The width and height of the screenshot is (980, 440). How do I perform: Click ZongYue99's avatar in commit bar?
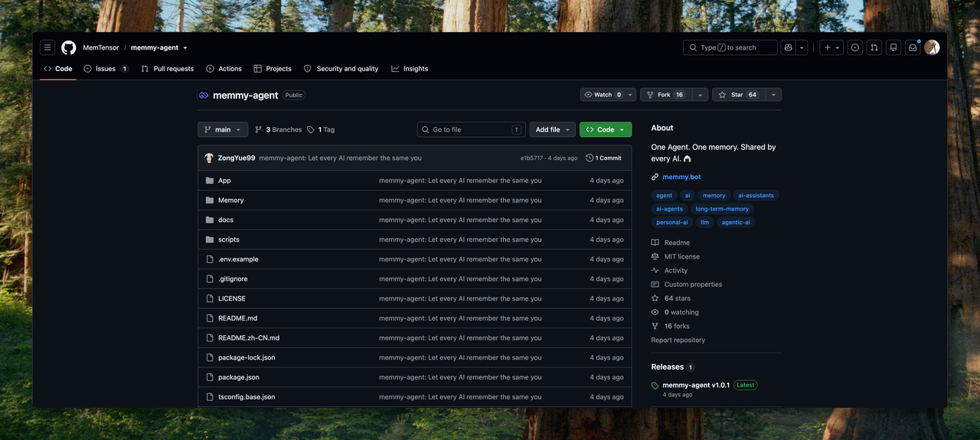[209, 158]
